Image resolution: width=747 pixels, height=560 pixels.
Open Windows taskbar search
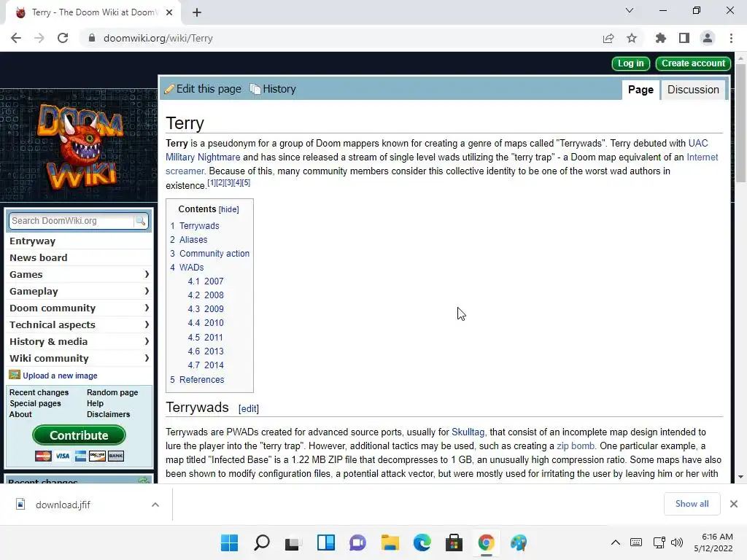click(262, 542)
